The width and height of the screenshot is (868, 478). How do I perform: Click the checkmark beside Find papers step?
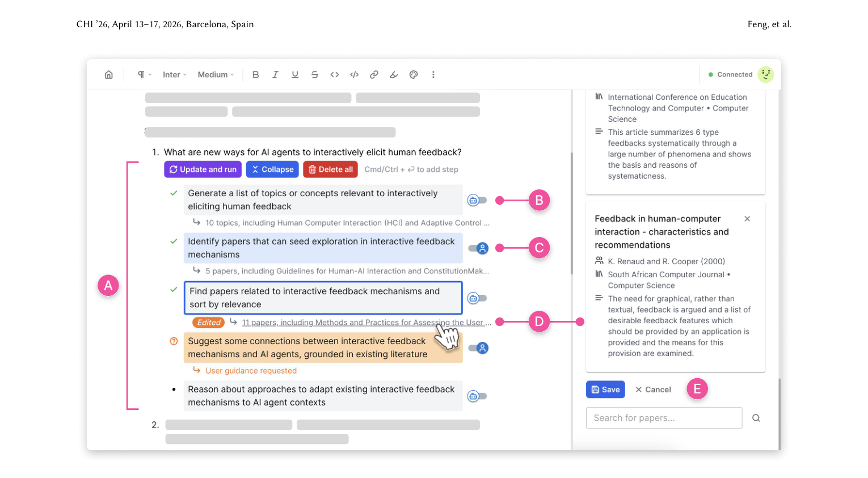point(174,289)
